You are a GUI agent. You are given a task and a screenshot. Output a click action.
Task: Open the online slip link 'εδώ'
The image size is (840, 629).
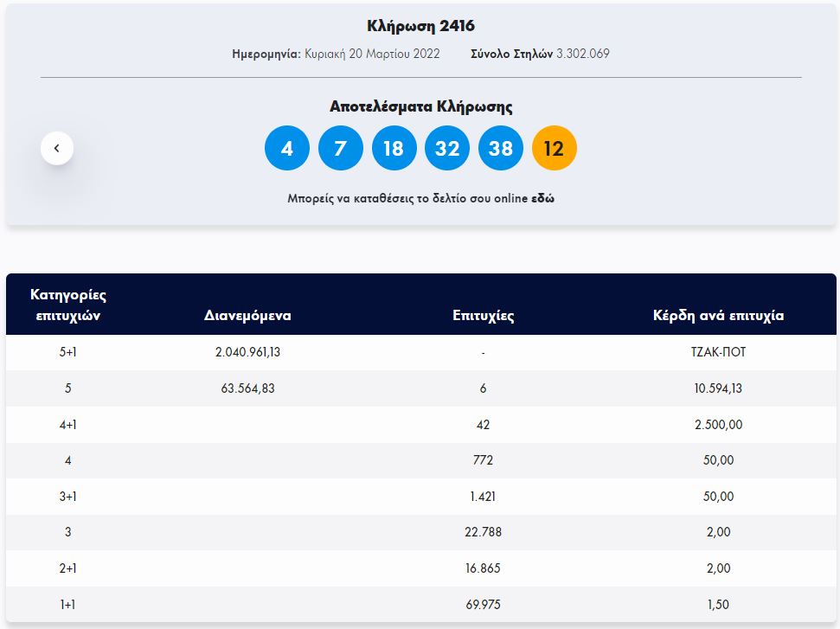[542, 198]
